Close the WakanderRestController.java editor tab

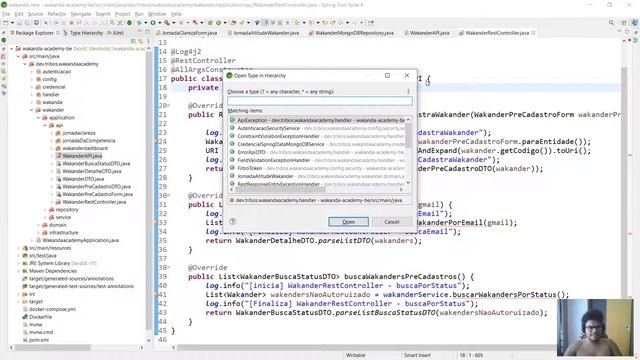533,33
